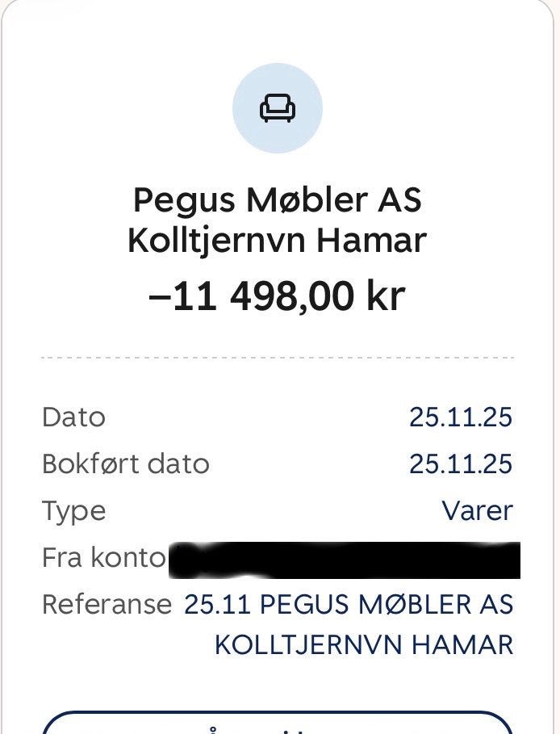560x734 pixels.
Task: Click the −11 498,00 kr amount
Action: point(277,297)
